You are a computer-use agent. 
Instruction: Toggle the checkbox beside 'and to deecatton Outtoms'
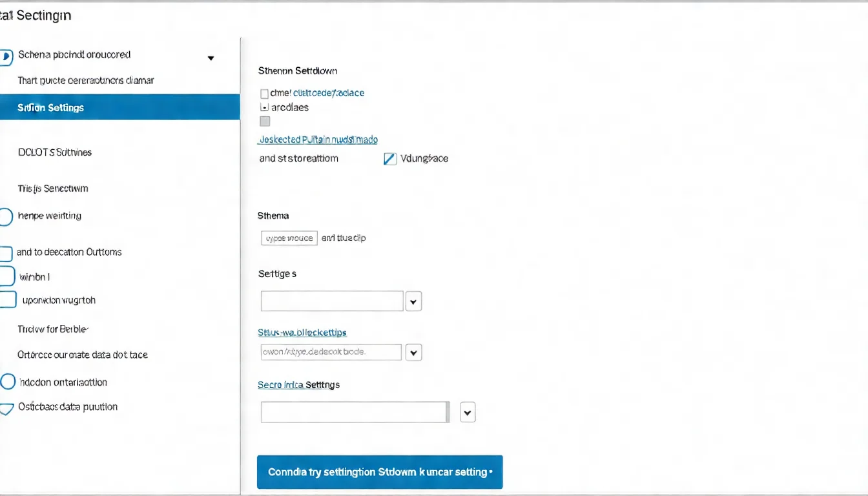tap(5, 253)
